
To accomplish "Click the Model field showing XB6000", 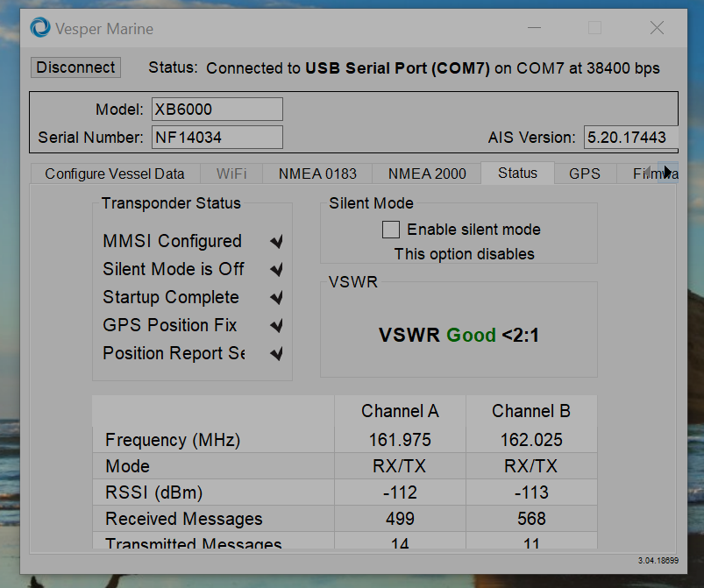I will click(x=217, y=109).
